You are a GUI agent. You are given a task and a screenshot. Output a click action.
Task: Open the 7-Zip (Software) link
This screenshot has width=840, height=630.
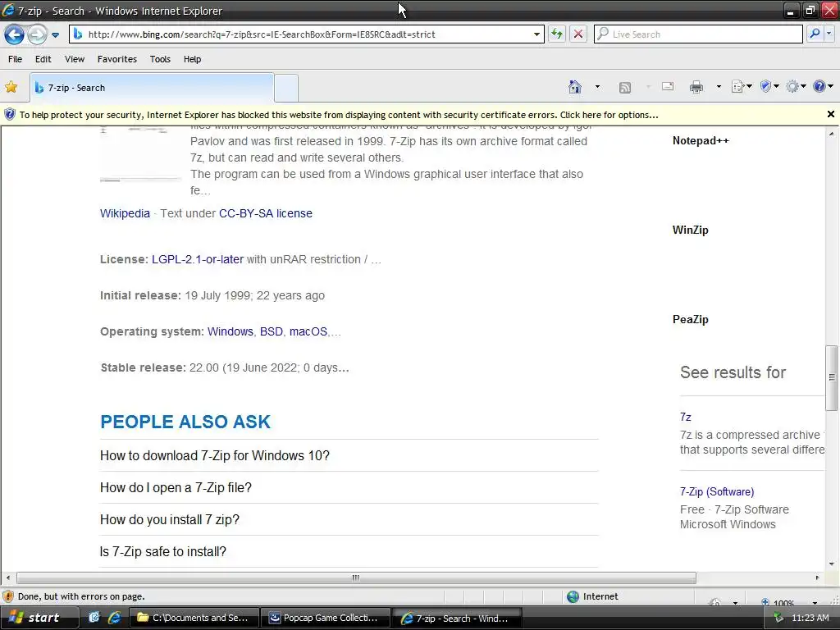tap(717, 492)
